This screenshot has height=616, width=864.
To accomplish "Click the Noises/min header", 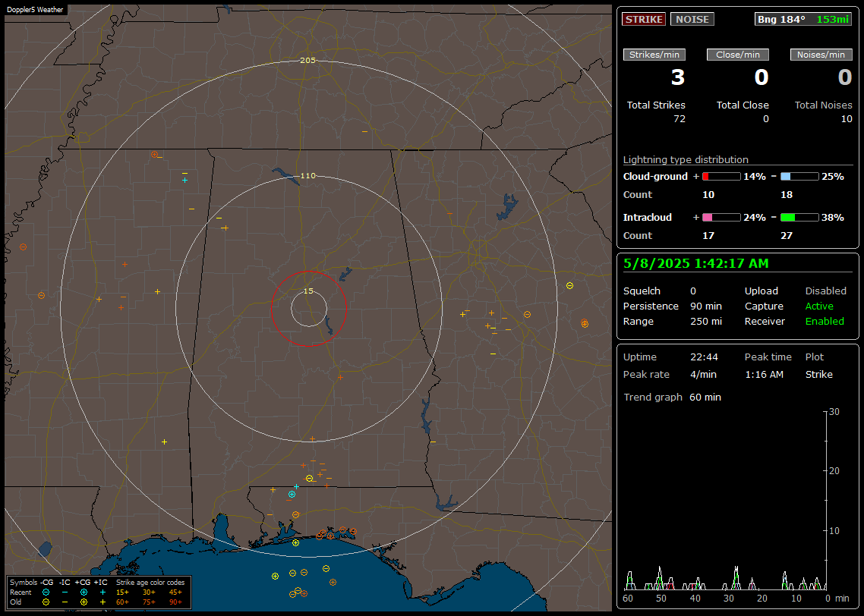I will pyautogui.click(x=821, y=55).
